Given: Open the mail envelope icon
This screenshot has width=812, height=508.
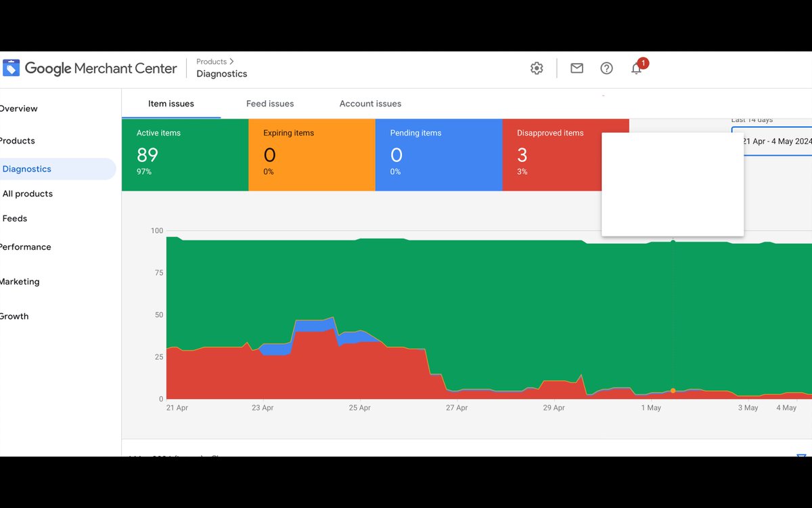Looking at the screenshot, I should [577, 68].
